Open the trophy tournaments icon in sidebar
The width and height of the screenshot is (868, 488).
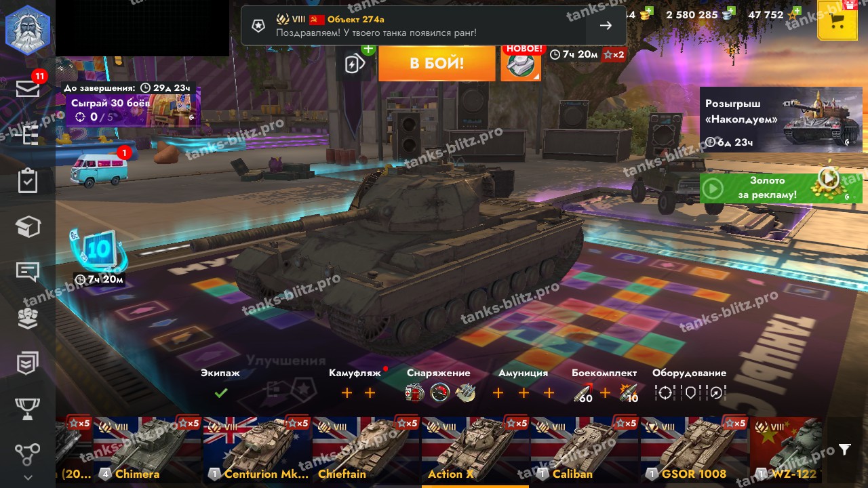(28, 409)
